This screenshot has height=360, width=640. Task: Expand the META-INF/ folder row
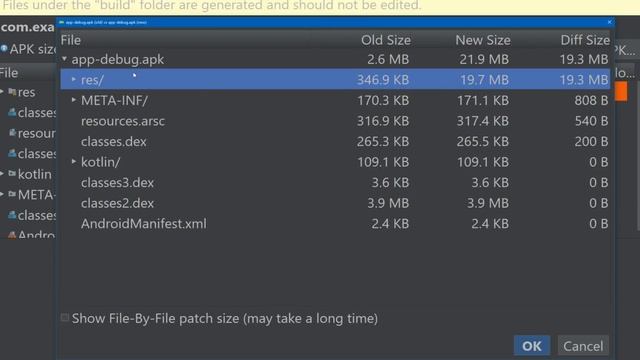point(74,100)
